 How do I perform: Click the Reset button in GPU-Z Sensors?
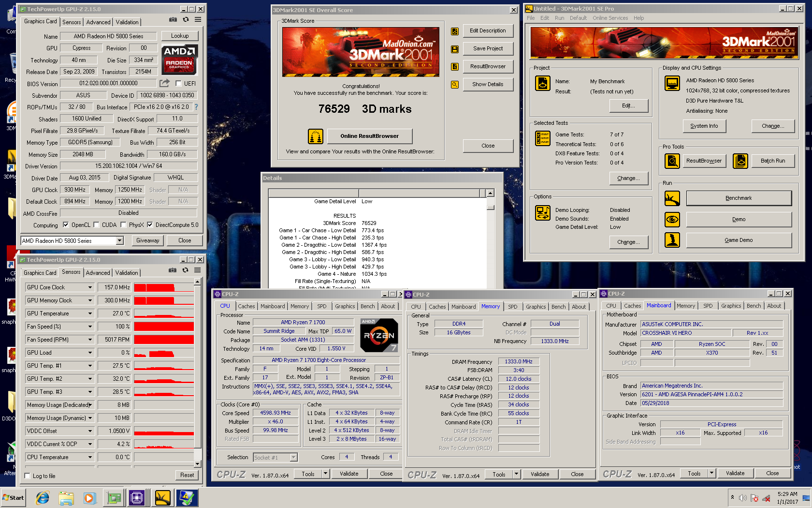coord(187,475)
